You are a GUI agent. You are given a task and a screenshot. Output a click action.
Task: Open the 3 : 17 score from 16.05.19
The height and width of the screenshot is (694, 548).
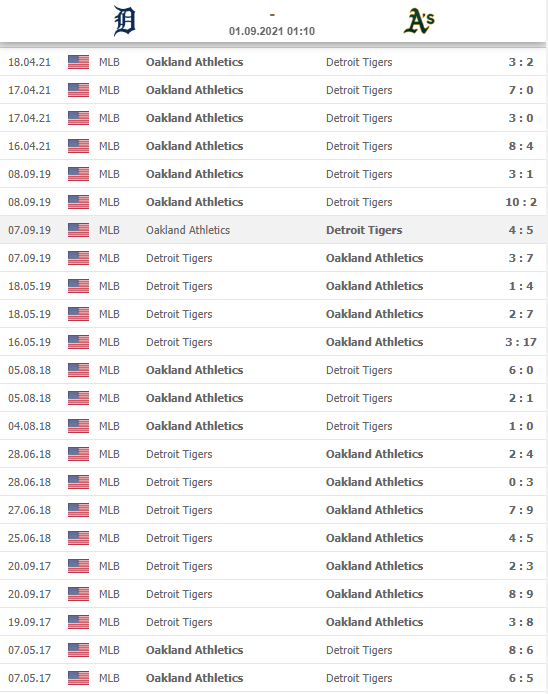(x=521, y=342)
